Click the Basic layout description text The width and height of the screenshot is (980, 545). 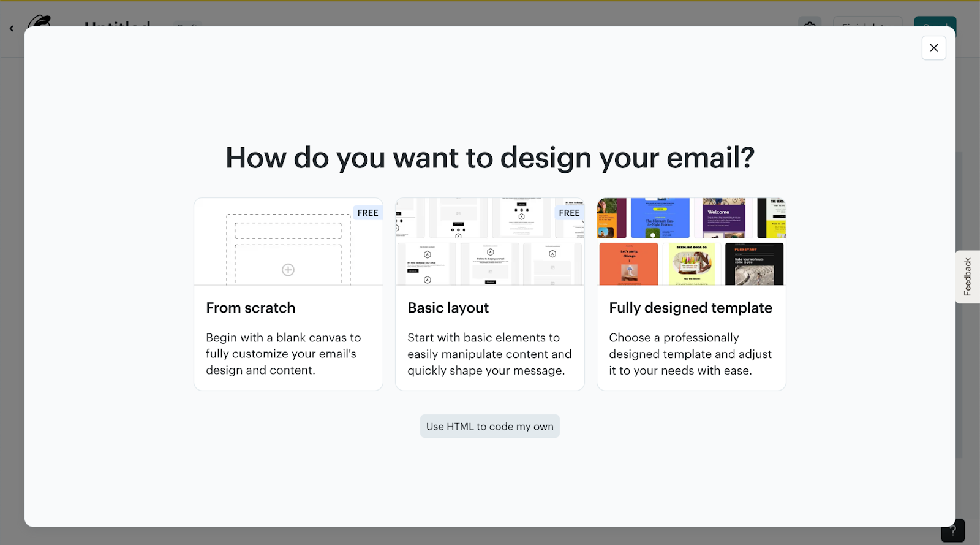[489, 354]
